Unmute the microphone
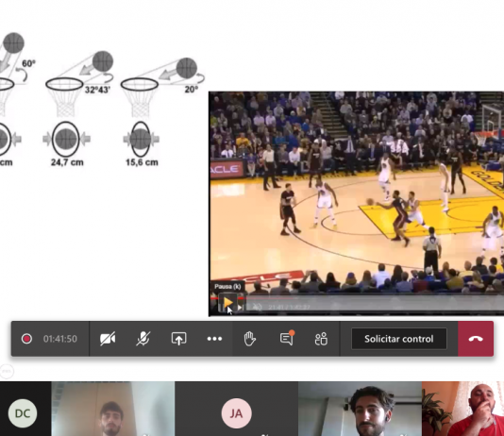The width and height of the screenshot is (504, 436). point(143,339)
